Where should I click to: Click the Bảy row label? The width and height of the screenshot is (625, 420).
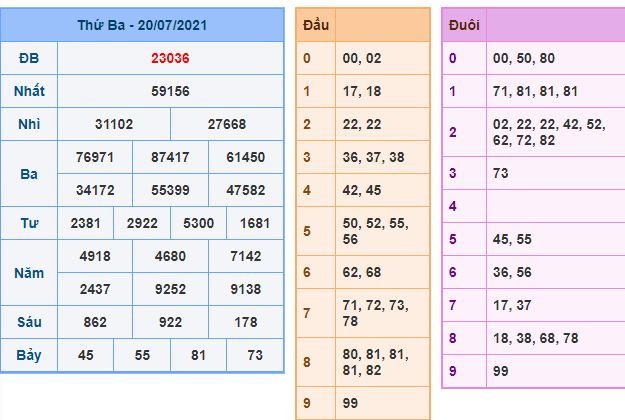click(29, 355)
